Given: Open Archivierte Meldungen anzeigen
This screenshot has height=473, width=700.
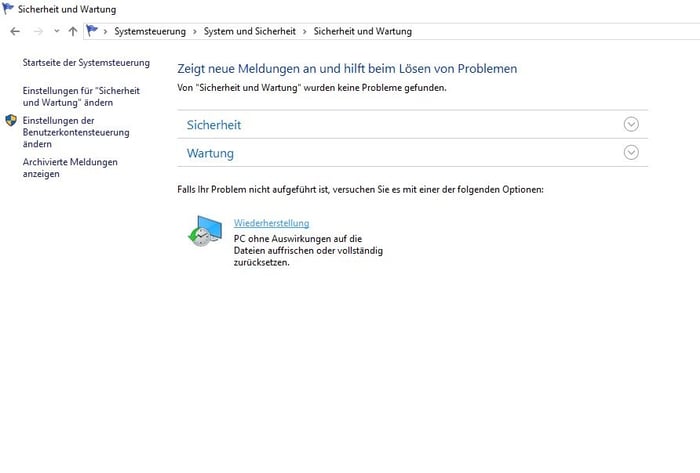Looking at the screenshot, I should [70, 168].
